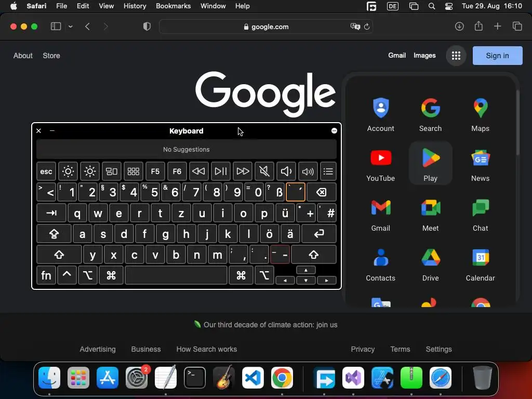This screenshot has width=532, height=399.
Task: Open the Store link
Action: click(51, 56)
